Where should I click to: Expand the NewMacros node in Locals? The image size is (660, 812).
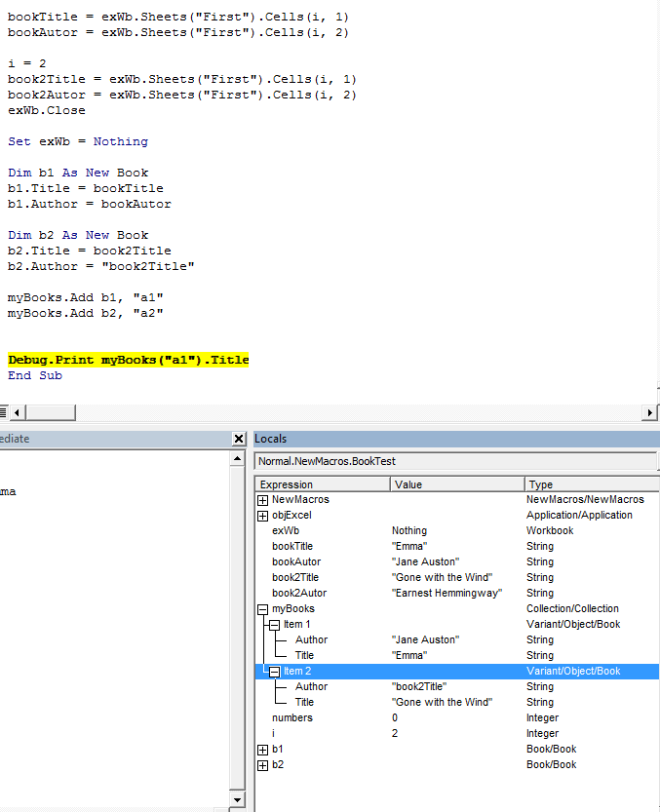pyautogui.click(x=262, y=500)
